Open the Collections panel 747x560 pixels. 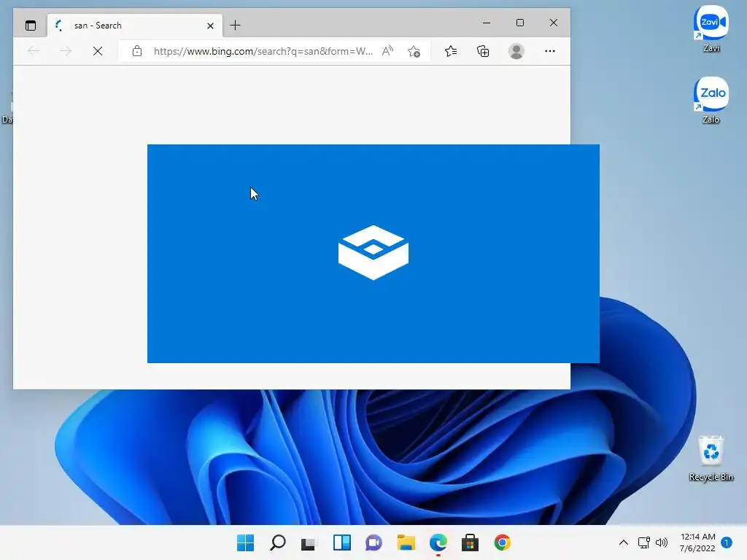point(483,51)
